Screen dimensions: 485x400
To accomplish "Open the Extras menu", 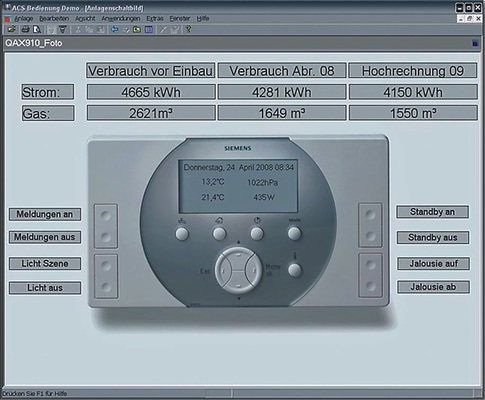I will 155,18.
